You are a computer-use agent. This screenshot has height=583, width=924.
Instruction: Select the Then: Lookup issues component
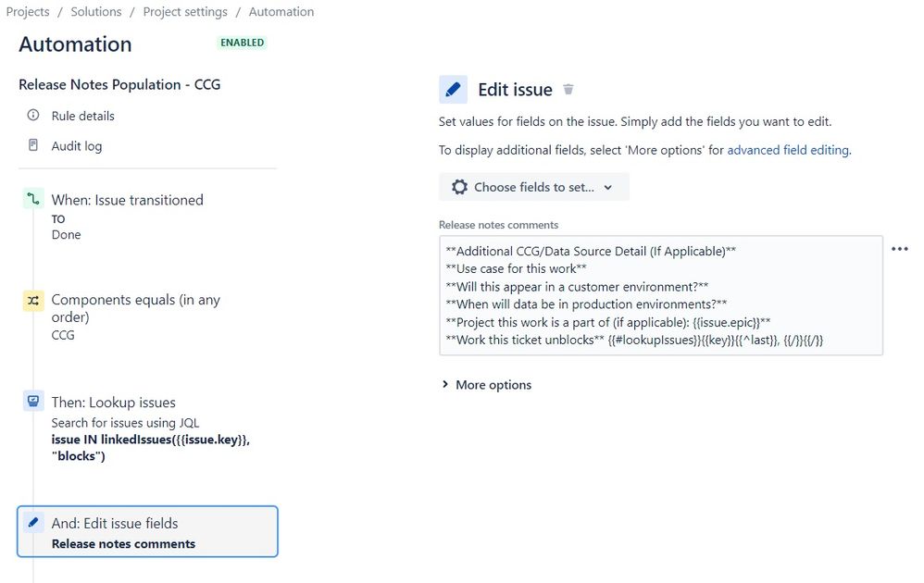tap(117, 402)
